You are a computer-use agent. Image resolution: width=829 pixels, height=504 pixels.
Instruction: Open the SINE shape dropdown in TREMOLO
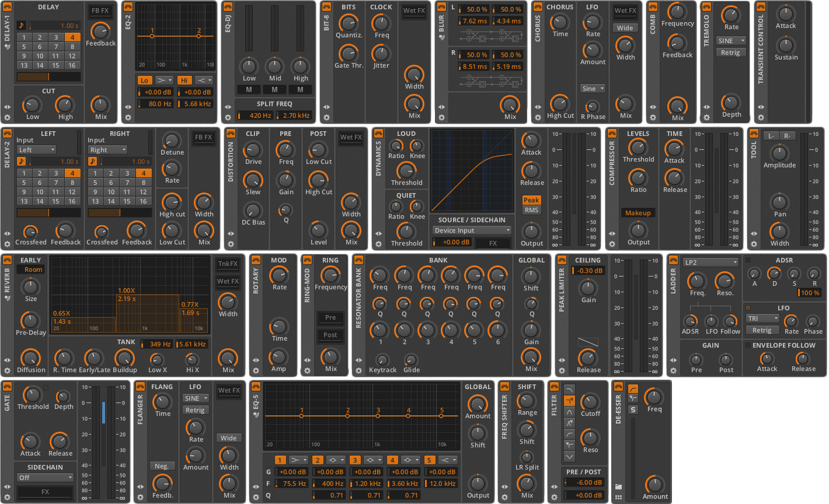[x=731, y=41]
